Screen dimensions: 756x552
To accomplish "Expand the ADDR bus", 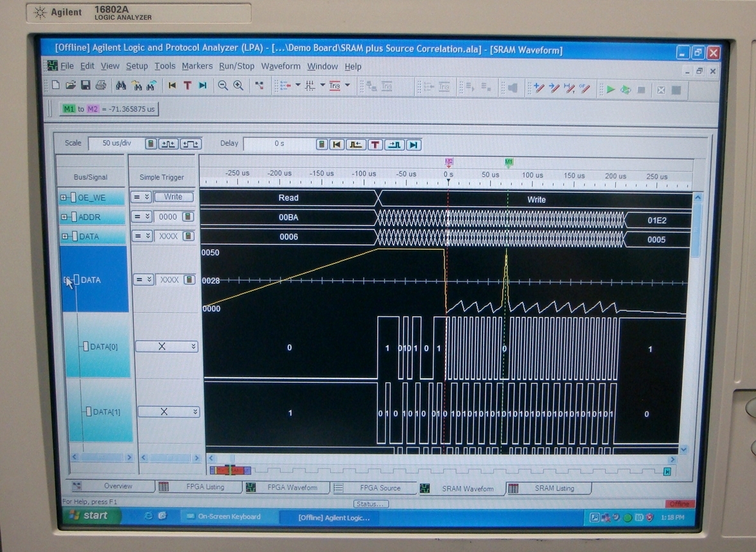I will [64, 217].
